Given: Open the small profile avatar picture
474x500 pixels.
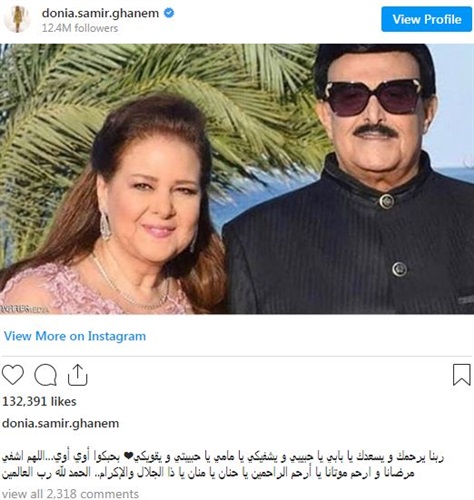Looking at the screenshot, I should [x=17, y=19].
